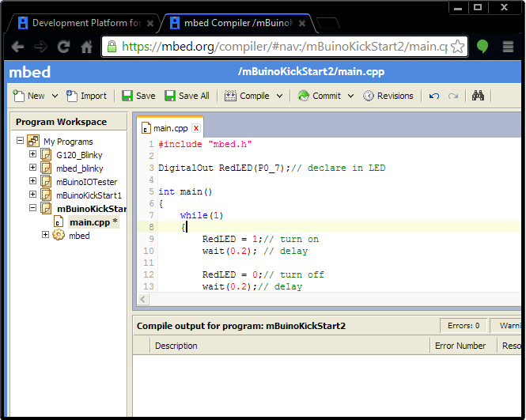
Task: Click the line number 12 in gutter
Action: tap(149, 274)
